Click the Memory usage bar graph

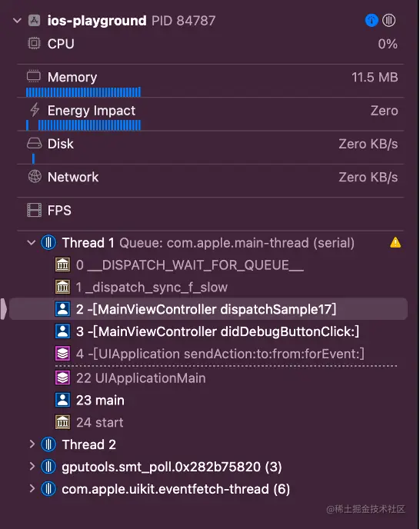[83, 91]
